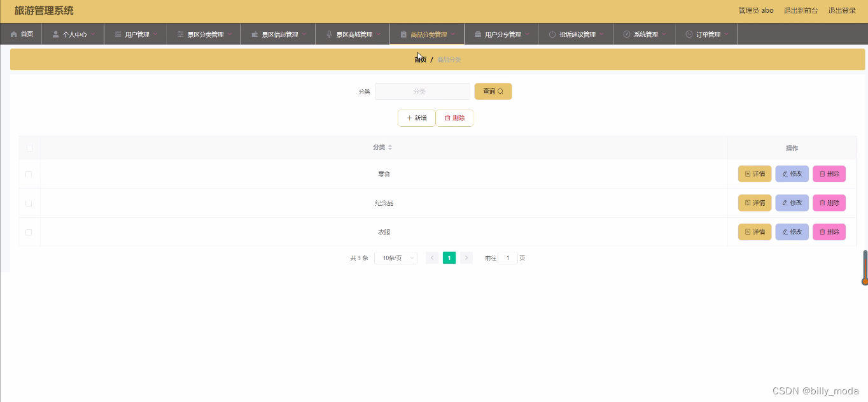Click the batch 删除 button above table

pyautogui.click(x=454, y=118)
